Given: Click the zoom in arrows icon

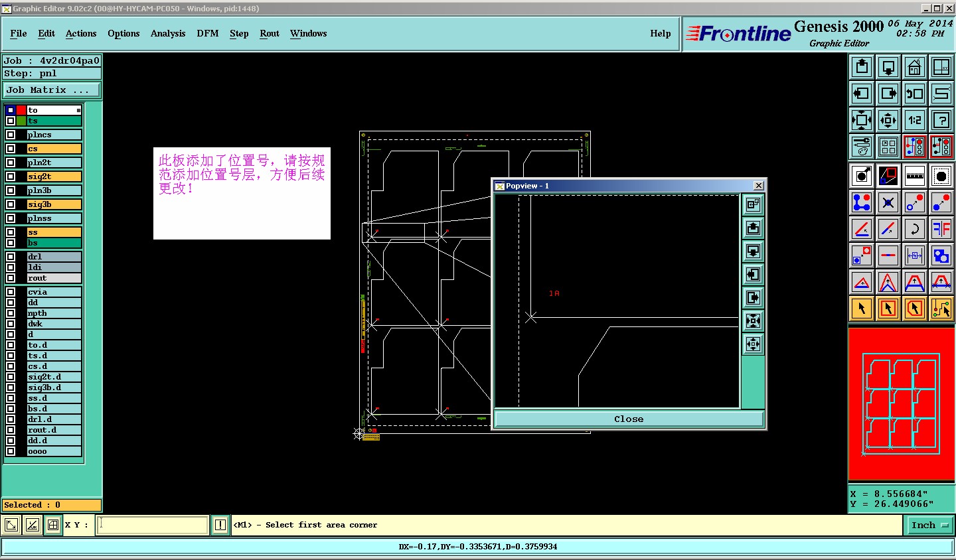Looking at the screenshot, I should point(862,120).
